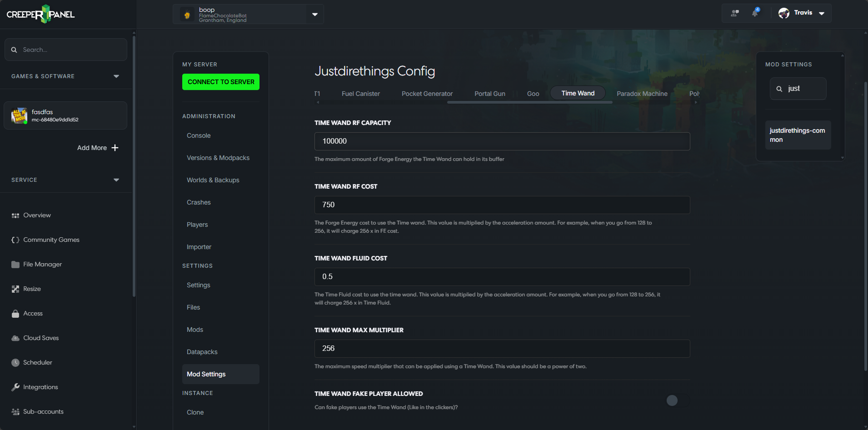Click the Time Wand Max Multiplier field
This screenshot has width=868, height=430.
[x=502, y=349]
